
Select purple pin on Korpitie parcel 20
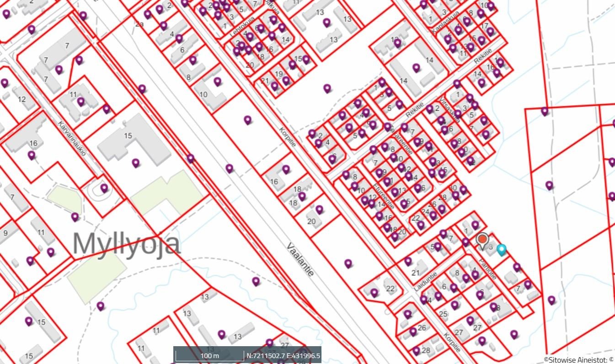(x=319, y=209)
